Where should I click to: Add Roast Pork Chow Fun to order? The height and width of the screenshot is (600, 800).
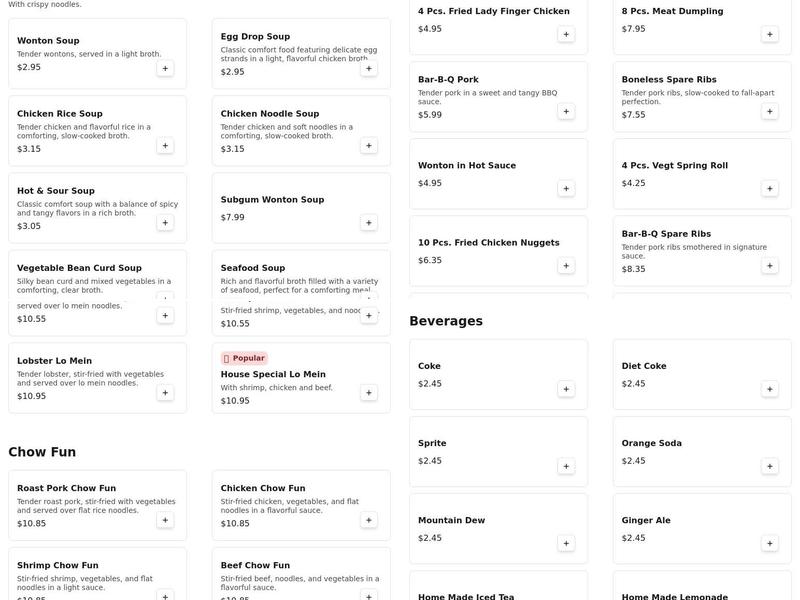(165, 520)
